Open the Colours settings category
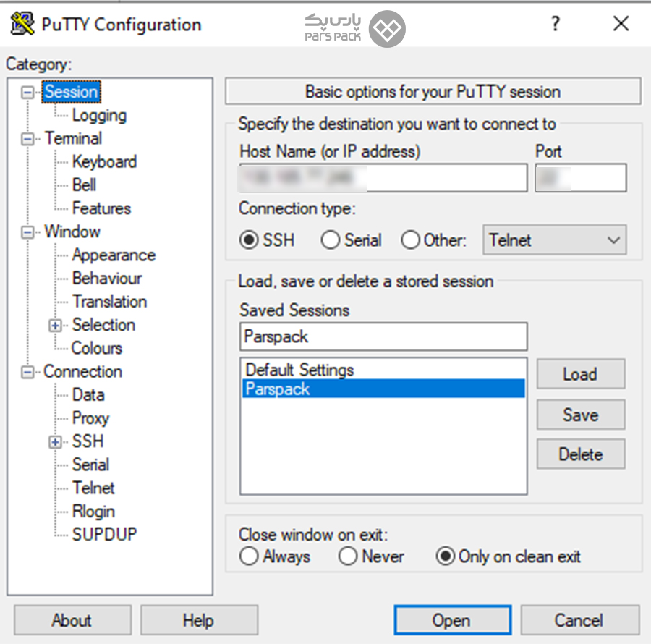 click(97, 348)
